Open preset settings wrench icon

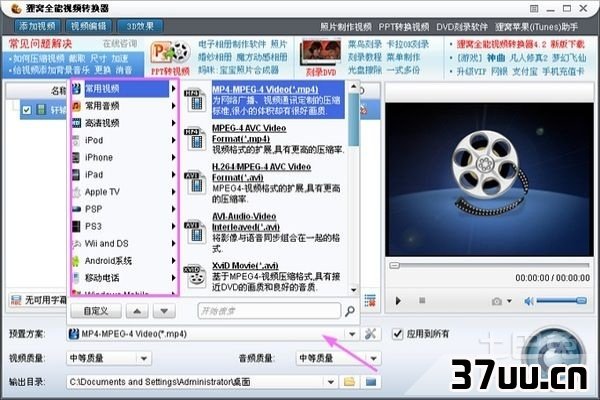click(370, 334)
